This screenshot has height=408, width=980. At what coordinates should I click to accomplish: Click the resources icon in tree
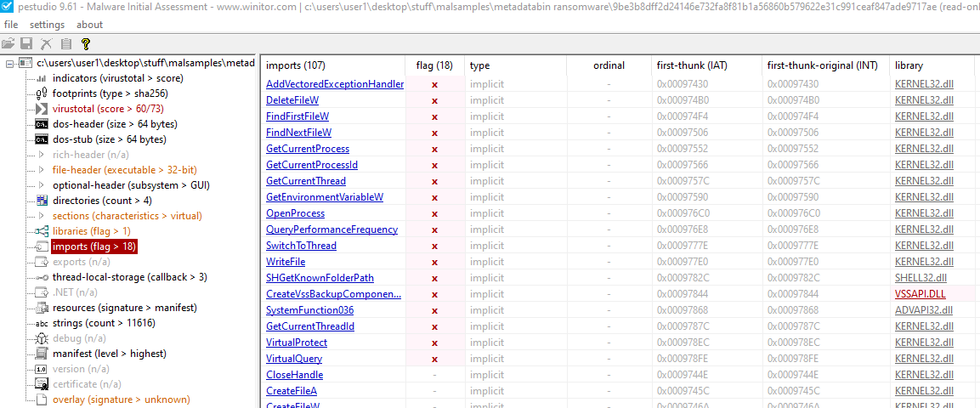pyautogui.click(x=42, y=308)
